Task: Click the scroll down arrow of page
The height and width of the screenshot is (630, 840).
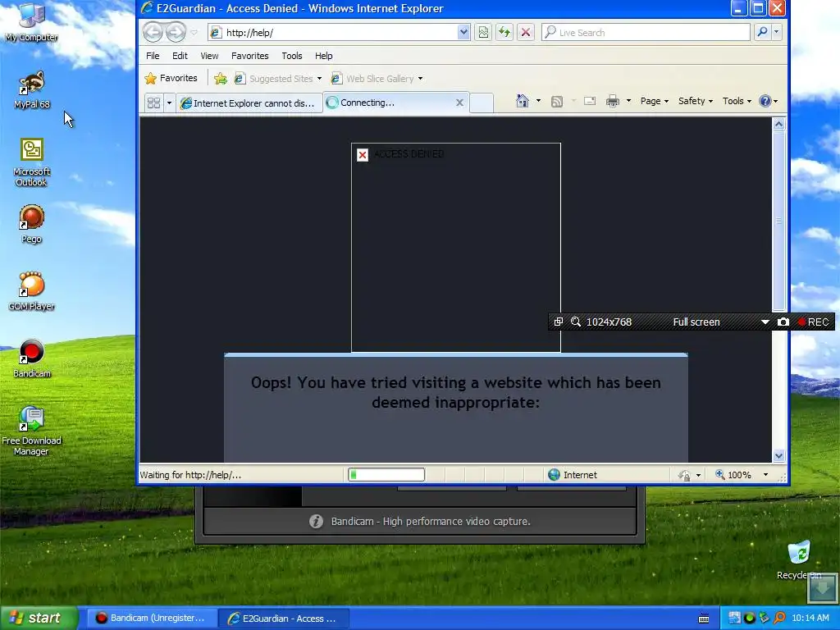Action: [779, 455]
